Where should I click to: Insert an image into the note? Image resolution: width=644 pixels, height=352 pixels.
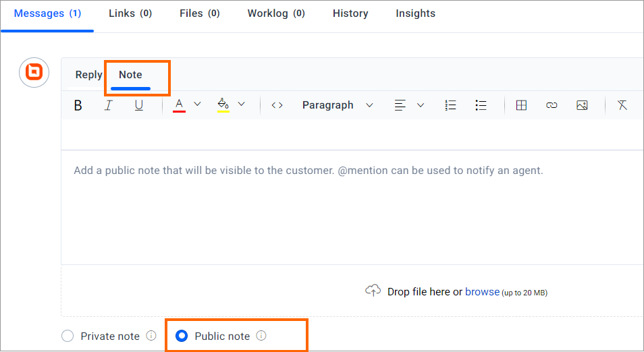tap(582, 105)
